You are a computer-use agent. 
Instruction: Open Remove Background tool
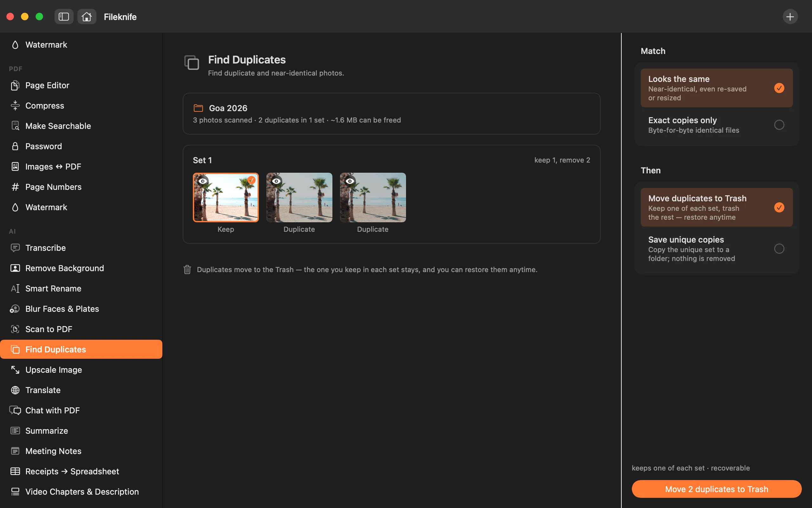pyautogui.click(x=81, y=268)
